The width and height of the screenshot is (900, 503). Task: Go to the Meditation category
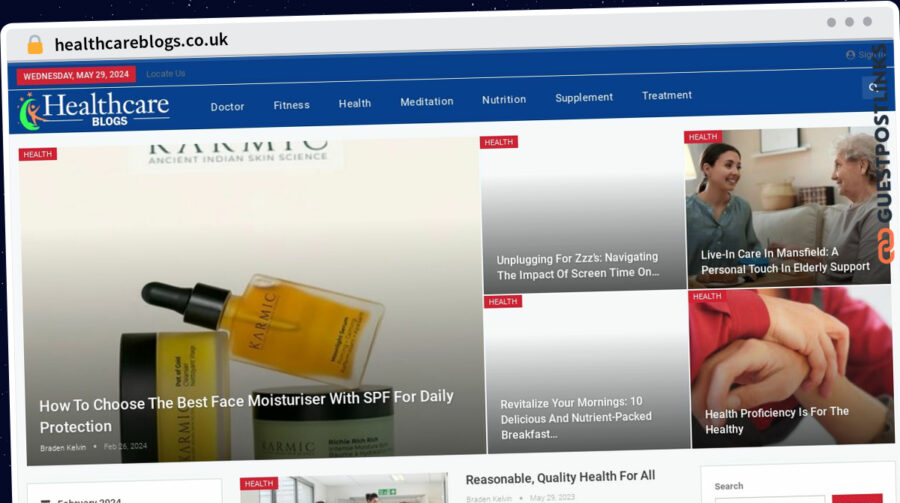(x=426, y=102)
